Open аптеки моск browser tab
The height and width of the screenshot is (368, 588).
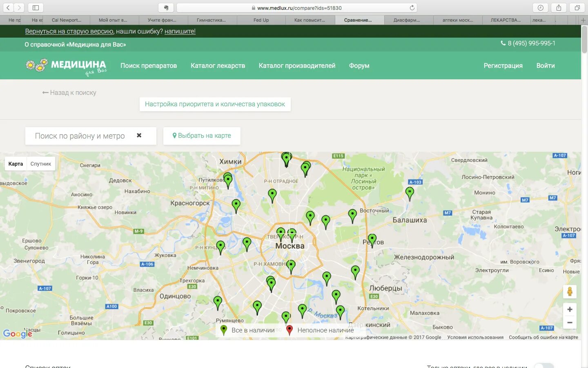(x=458, y=20)
